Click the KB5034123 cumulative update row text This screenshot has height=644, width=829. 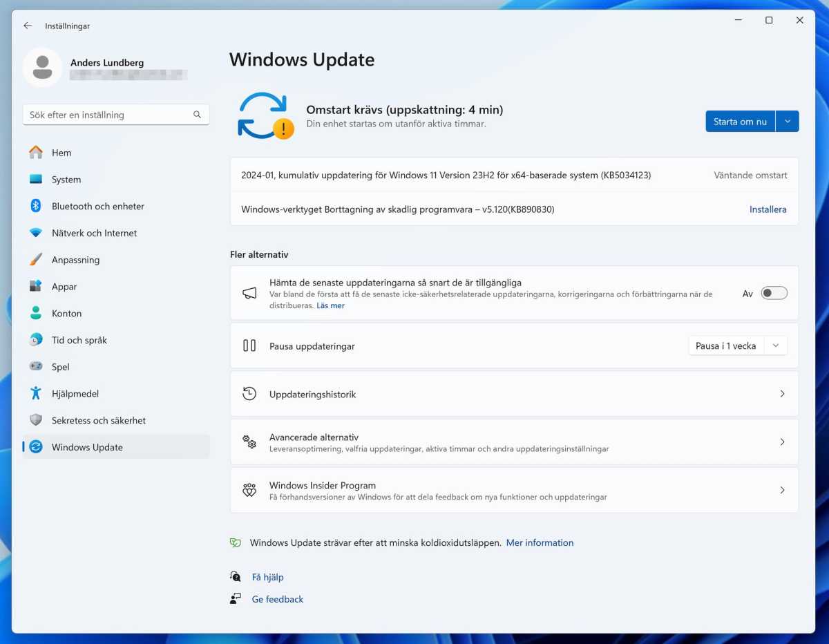(446, 176)
